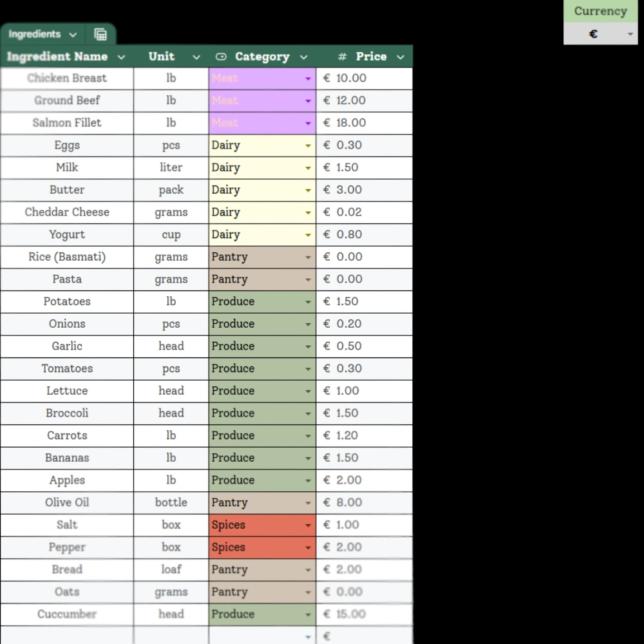Select the empty ingredient name cell at bottom
The width and height of the screenshot is (644, 644).
[67, 636]
